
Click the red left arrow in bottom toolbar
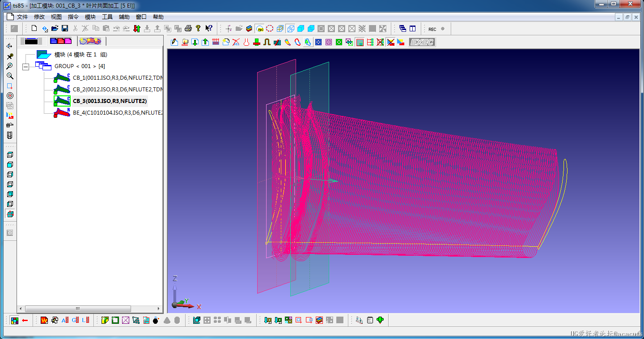25,320
